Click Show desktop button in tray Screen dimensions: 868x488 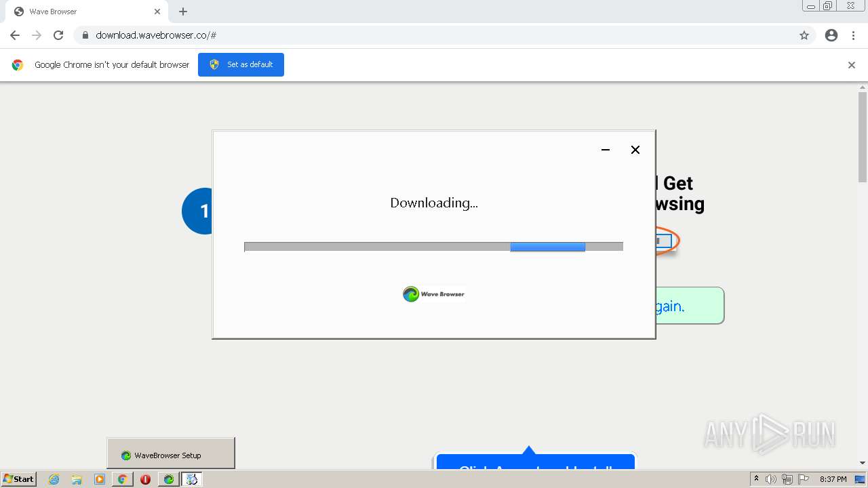[860, 479]
